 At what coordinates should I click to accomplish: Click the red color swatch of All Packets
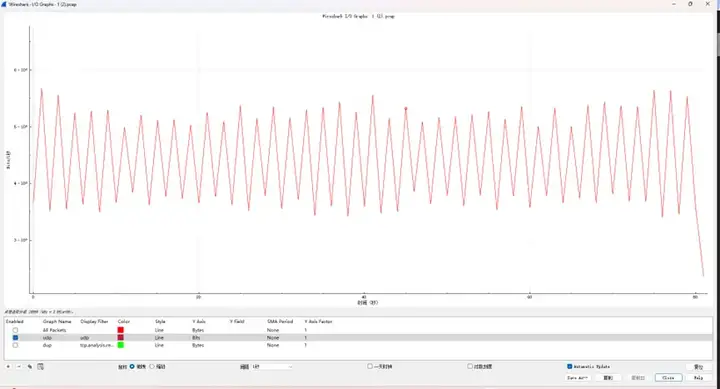pos(121,330)
